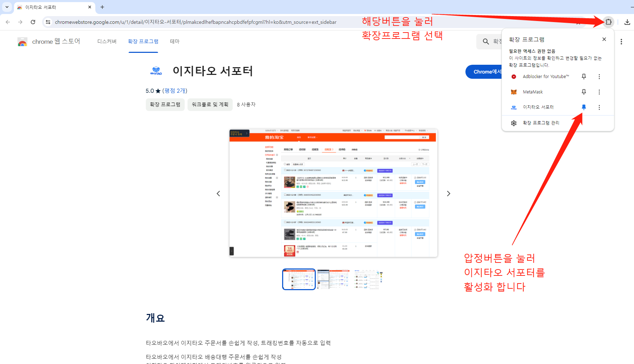The width and height of the screenshot is (634, 364).
Task: Click the 확장 프로그램 관리 gear icon
Action: (514, 123)
